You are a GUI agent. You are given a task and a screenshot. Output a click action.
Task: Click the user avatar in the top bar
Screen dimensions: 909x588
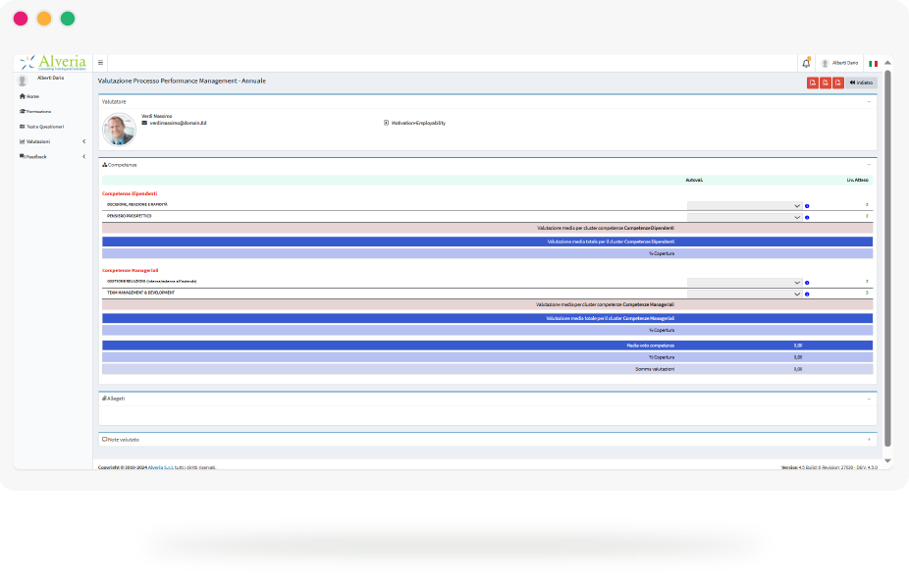[x=825, y=63]
